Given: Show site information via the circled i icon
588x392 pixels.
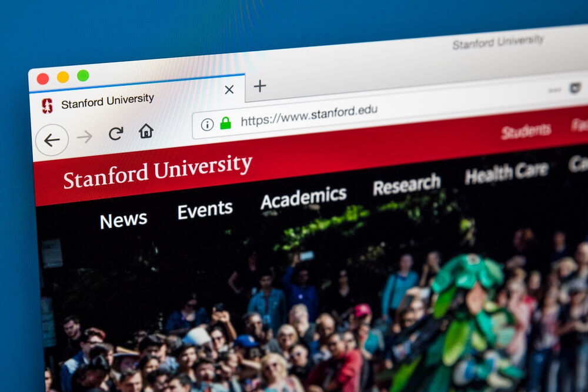Looking at the screenshot, I should [x=207, y=124].
